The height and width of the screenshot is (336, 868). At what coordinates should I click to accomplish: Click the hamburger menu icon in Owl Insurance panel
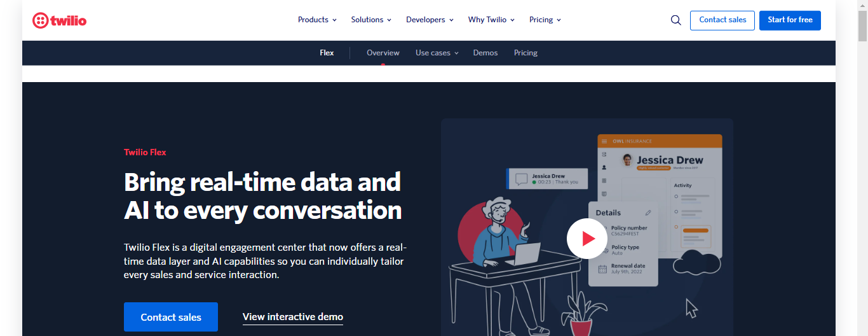point(604,141)
